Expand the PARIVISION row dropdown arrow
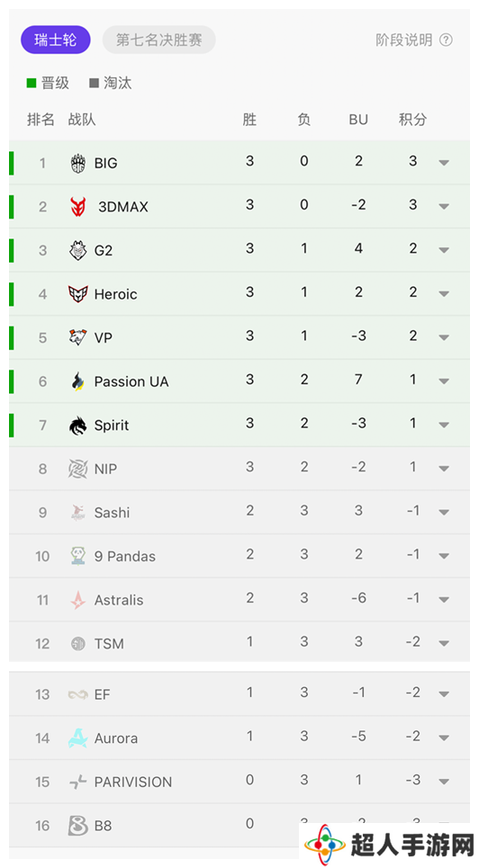 444,782
